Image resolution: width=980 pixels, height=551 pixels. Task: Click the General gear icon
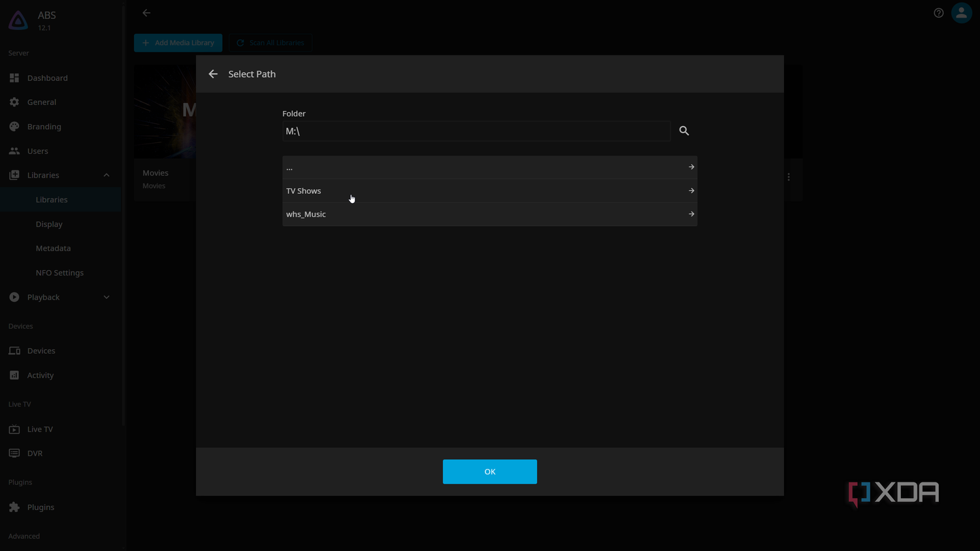click(x=14, y=102)
